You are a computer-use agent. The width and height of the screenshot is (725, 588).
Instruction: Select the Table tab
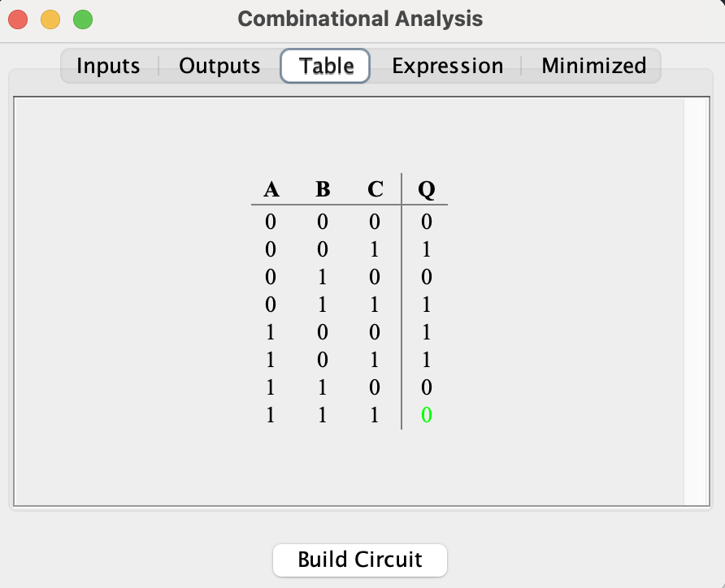pos(326,66)
